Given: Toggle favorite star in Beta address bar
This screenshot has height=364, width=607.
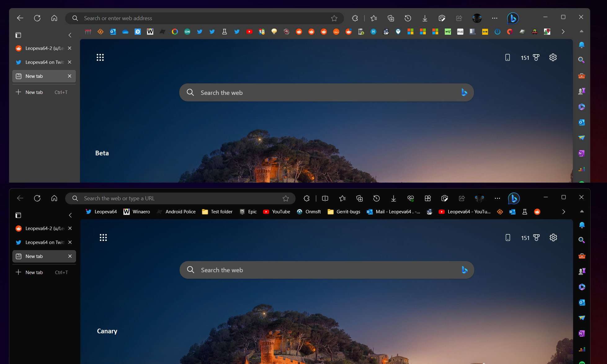Looking at the screenshot, I should (334, 18).
